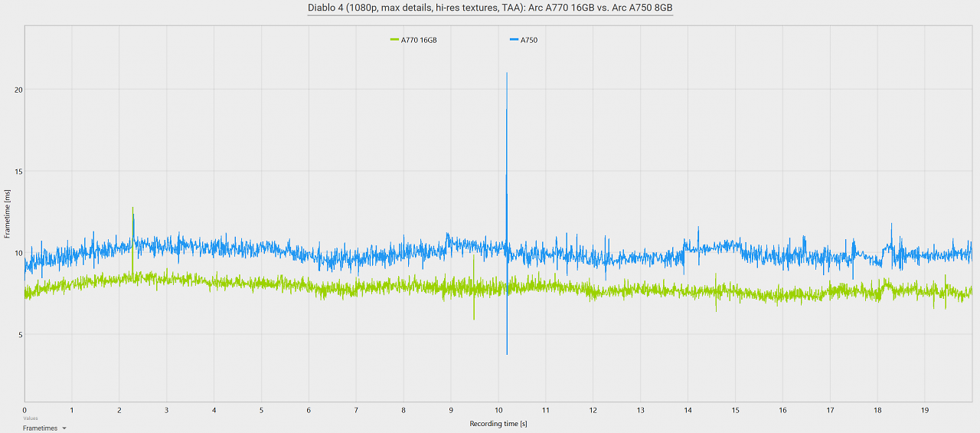Click the Frametime [ms] axis label
980x433 pixels.
click(x=6, y=215)
